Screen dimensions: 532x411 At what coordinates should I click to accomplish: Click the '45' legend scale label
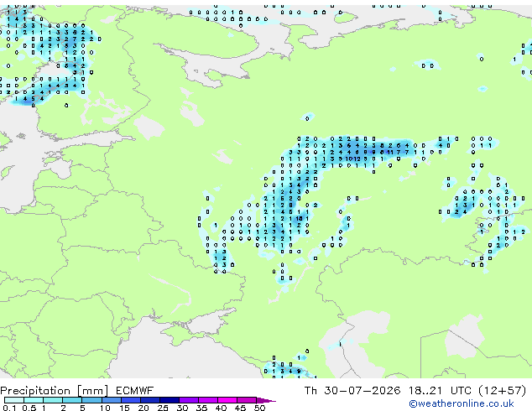tap(240, 408)
